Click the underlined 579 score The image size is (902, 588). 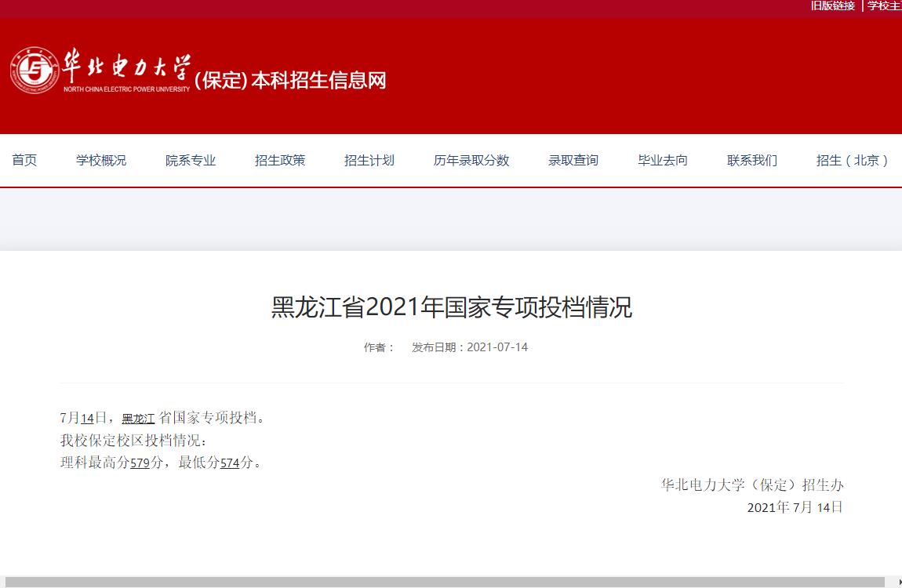click(x=140, y=463)
